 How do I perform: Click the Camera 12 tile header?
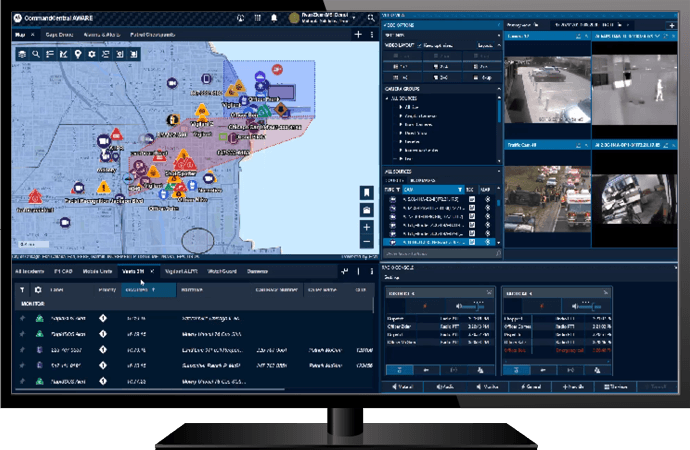(x=547, y=36)
